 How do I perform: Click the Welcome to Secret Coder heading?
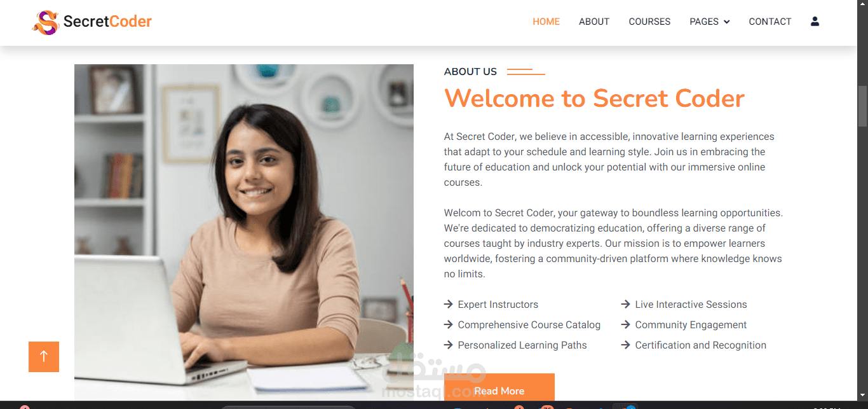[x=594, y=99]
